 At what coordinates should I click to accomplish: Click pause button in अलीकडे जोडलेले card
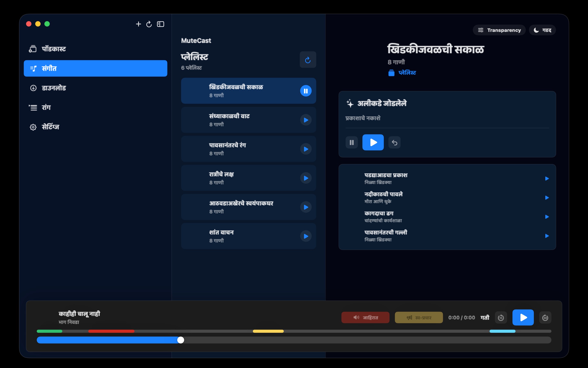(352, 142)
